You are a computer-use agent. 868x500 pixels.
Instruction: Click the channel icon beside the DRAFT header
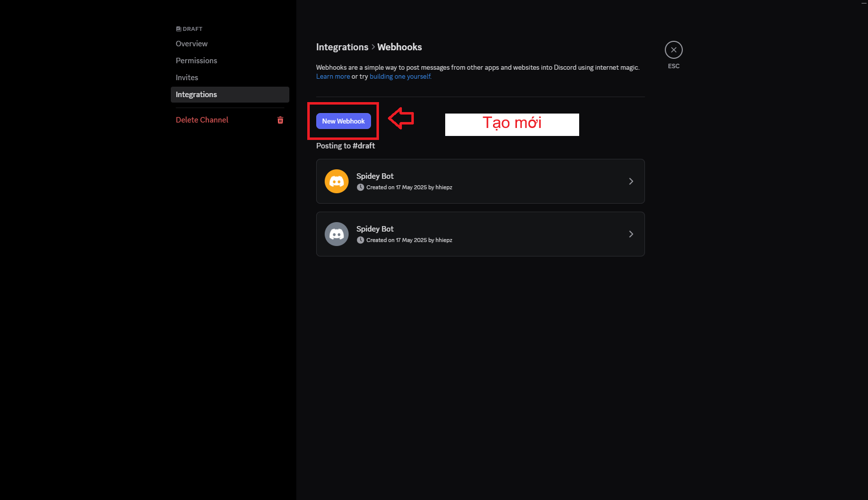tap(178, 29)
